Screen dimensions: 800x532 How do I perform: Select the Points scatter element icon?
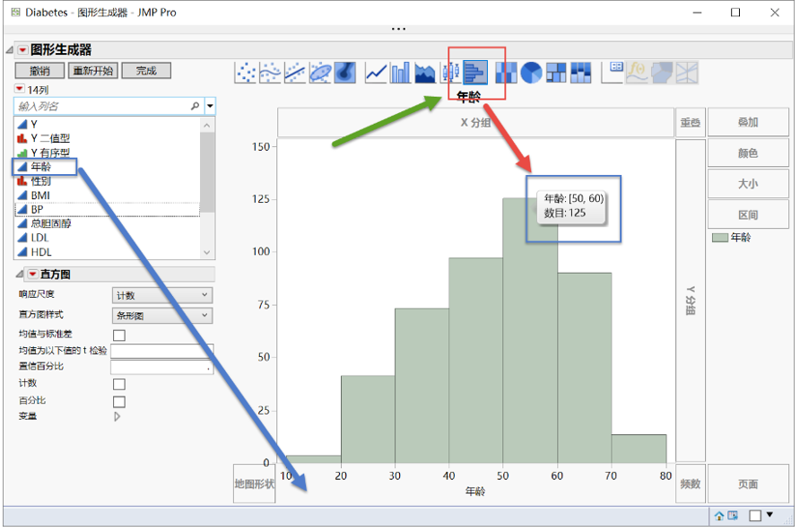coord(246,73)
